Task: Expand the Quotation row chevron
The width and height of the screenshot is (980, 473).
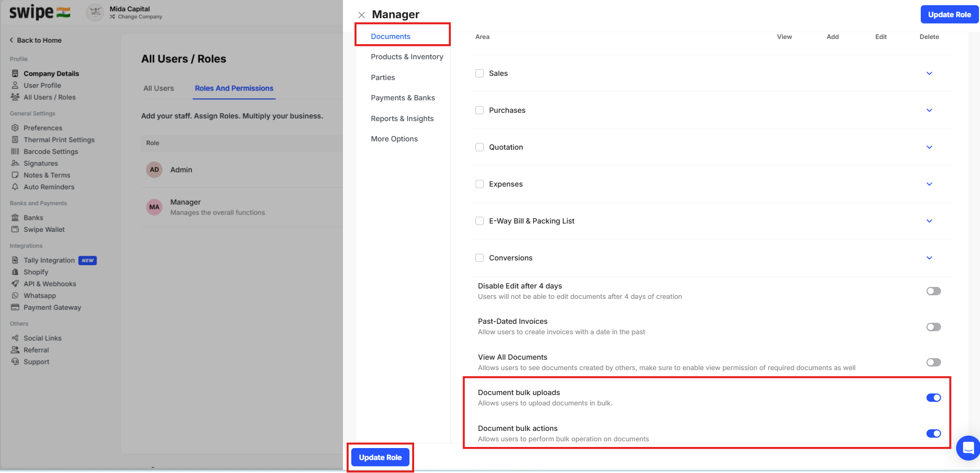Action: [929, 147]
